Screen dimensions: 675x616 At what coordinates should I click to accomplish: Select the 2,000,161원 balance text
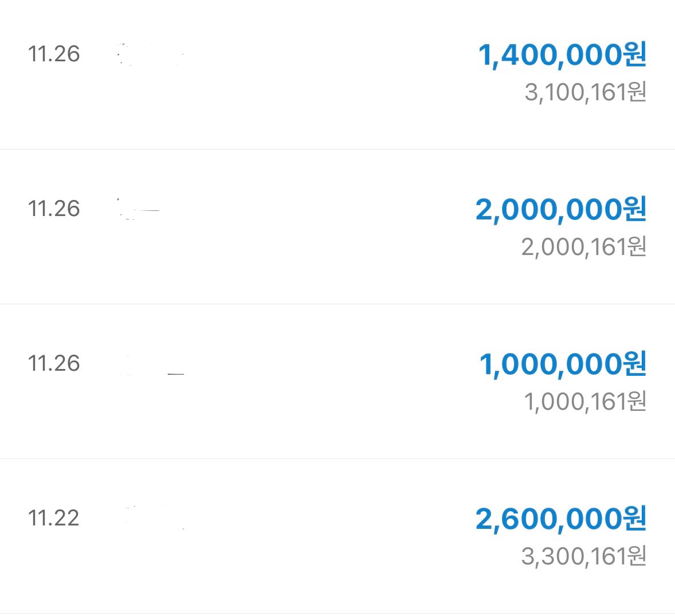(x=583, y=247)
